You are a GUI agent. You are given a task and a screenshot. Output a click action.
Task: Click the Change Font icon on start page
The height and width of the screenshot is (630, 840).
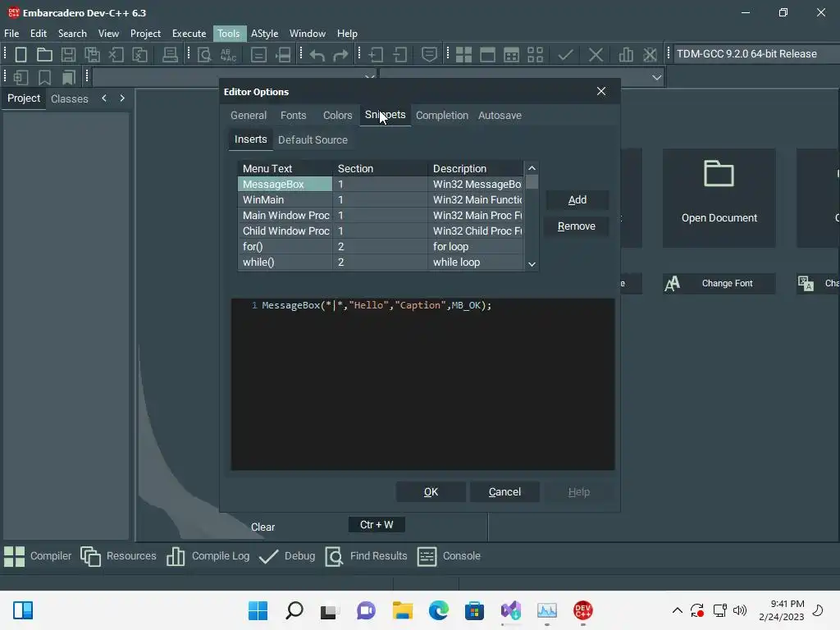click(673, 283)
